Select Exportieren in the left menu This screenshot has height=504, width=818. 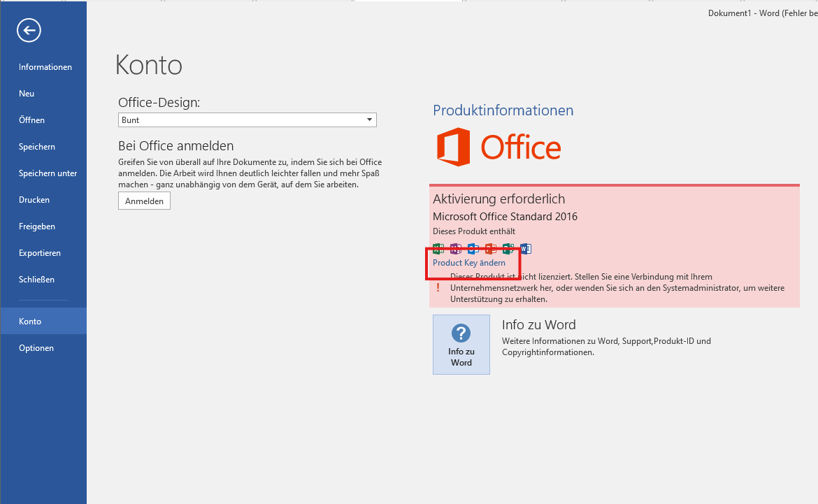[x=40, y=253]
